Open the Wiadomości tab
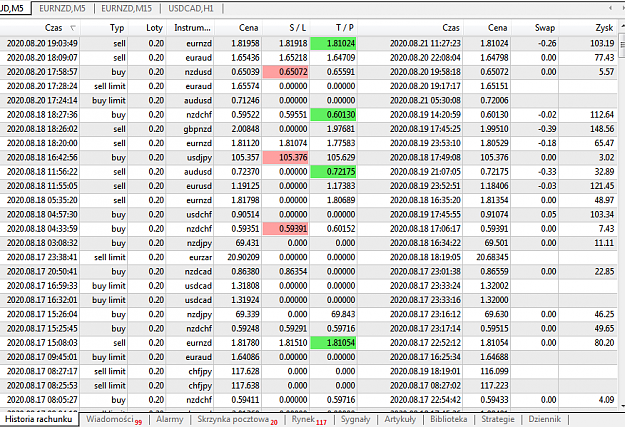625x427 pixels. pos(113,419)
